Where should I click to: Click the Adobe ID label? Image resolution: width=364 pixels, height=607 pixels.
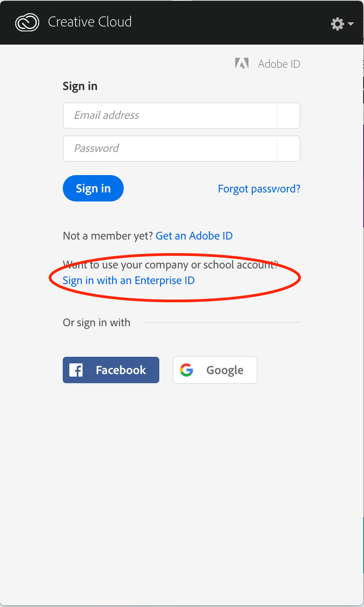point(279,64)
